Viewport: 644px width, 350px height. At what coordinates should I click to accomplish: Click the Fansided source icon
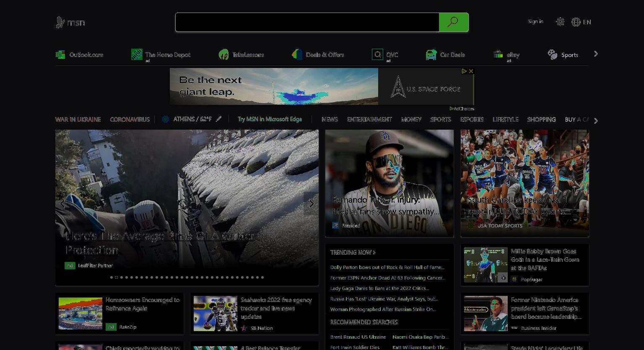335,225
